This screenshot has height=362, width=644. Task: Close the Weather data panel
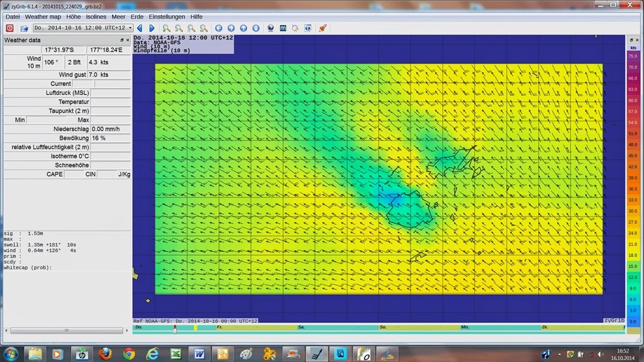pos(127,40)
